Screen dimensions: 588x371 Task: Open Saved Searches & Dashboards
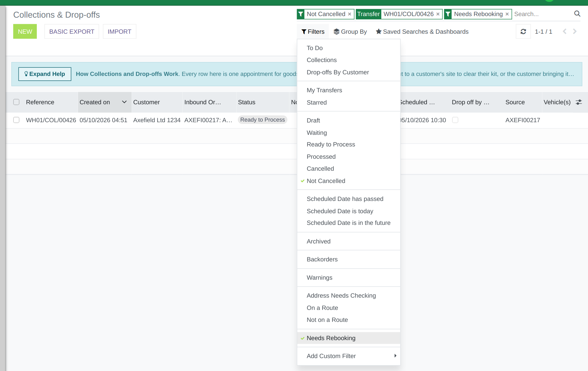(x=422, y=31)
